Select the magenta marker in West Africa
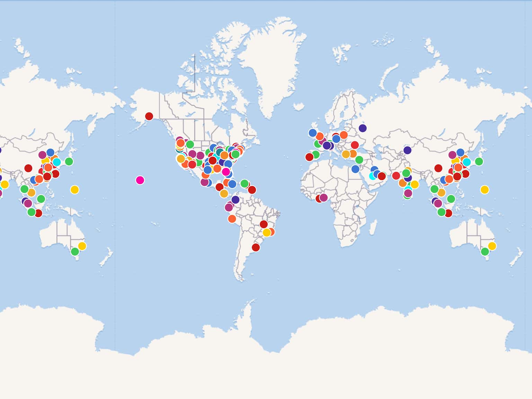 click(x=323, y=197)
